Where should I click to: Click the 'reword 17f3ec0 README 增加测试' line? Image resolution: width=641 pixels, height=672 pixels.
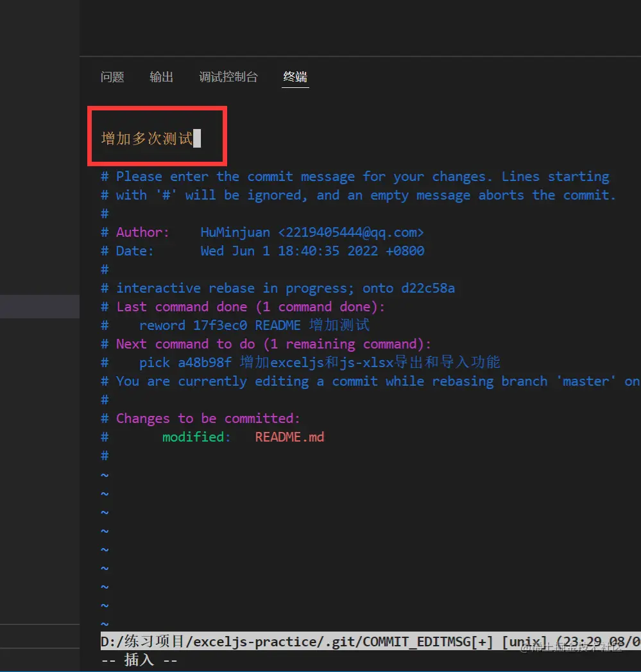[235, 325]
